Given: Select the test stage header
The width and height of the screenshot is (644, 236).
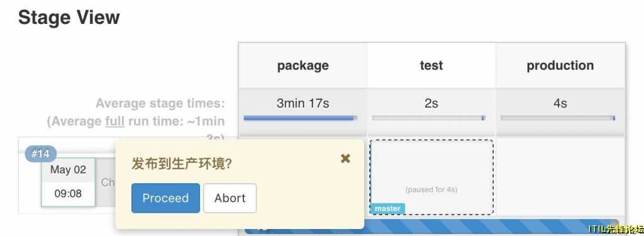Looking at the screenshot, I should pos(431,65).
